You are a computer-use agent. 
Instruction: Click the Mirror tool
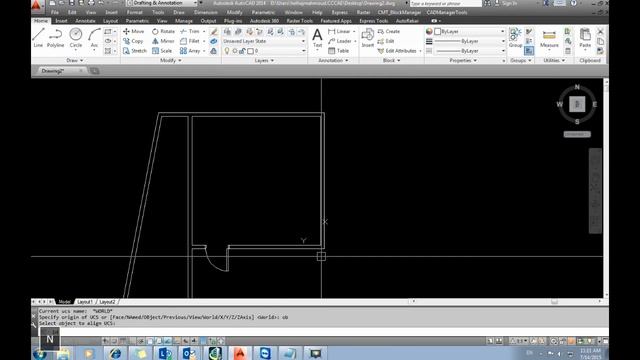tap(163, 41)
